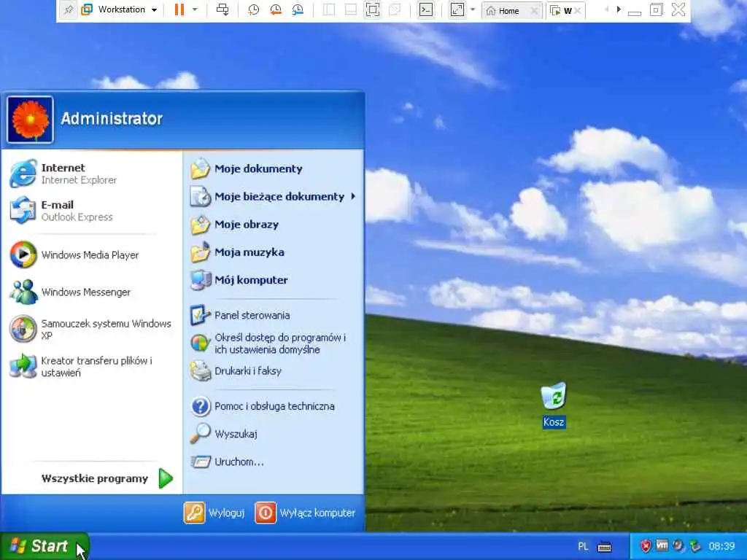Viewport: 747px width, 560px height.
Task: Open Moje obrazy folder
Action: 274,225
